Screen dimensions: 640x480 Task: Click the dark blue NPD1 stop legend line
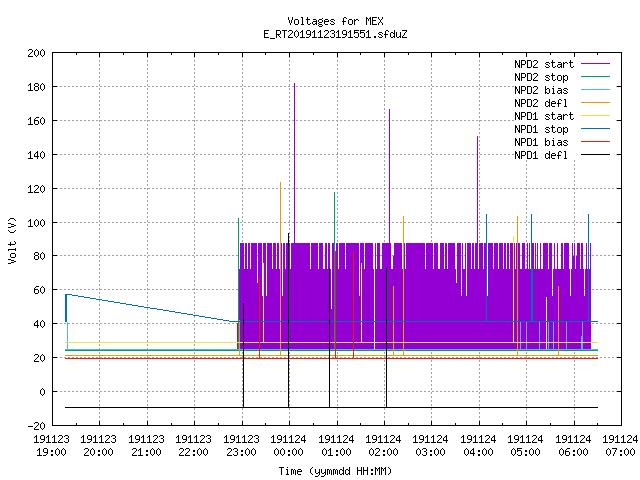[596, 129]
